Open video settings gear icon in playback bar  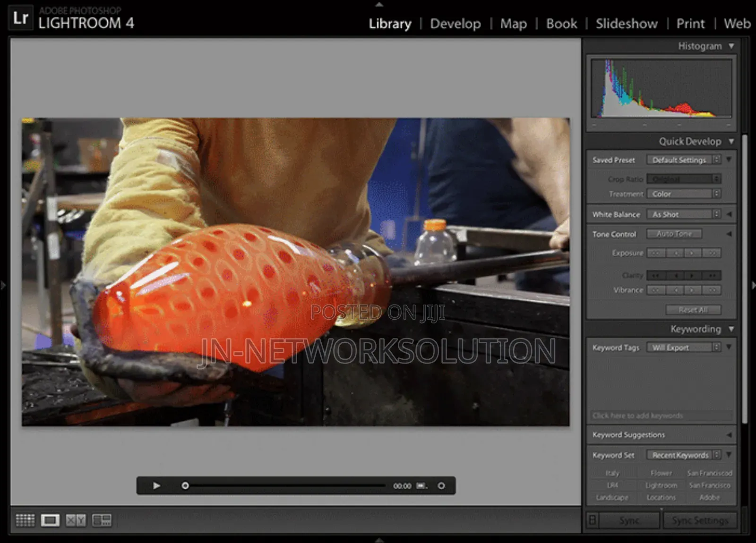pyautogui.click(x=441, y=485)
